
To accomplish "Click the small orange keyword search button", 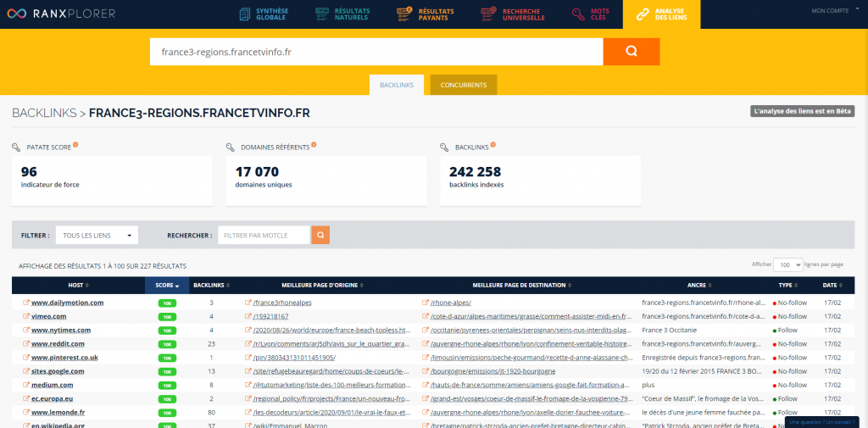I will [x=320, y=236].
